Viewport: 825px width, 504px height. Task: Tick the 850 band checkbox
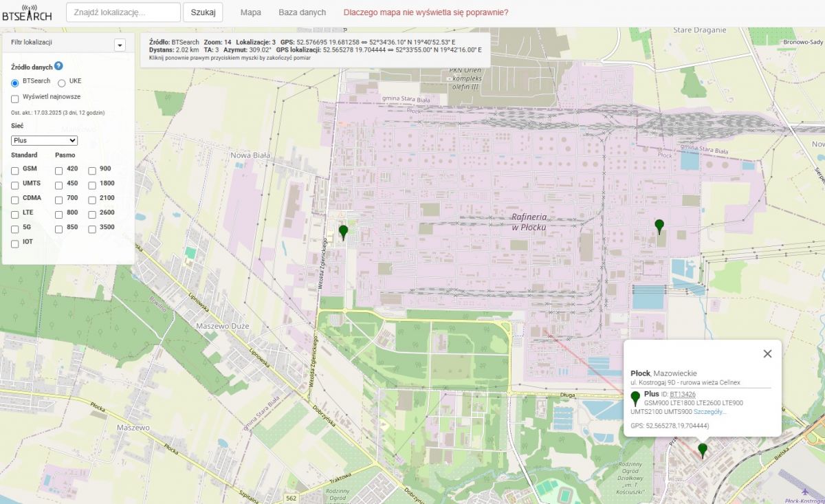(59, 228)
